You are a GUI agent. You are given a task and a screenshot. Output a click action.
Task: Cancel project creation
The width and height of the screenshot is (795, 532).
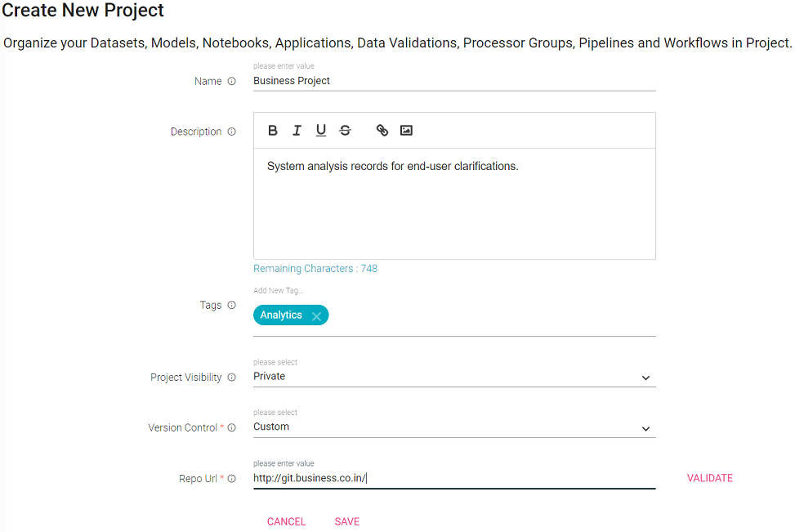click(x=287, y=522)
